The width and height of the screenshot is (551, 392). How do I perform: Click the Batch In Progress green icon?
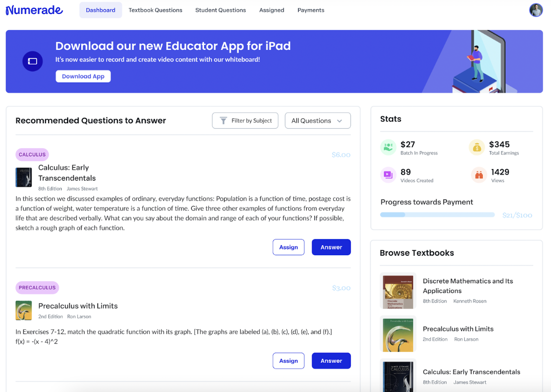(388, 147)
